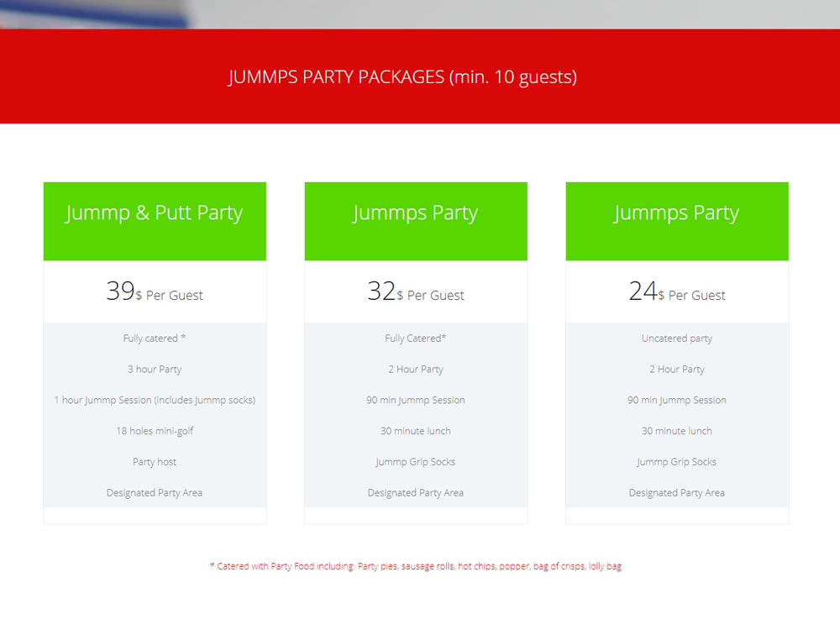Click 90 min Jummp Session in $32 package

pos(416,401)
